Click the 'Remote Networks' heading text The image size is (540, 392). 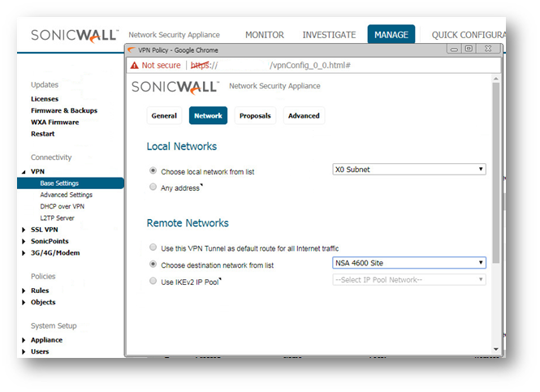(x=188, y=223)
